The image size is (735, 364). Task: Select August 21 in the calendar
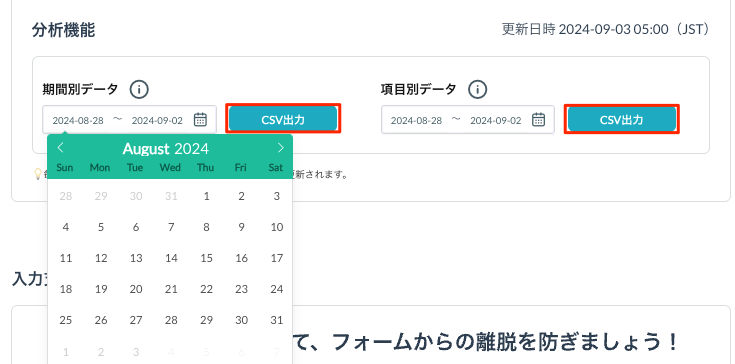pyautogui.click(x=171, y=289)
